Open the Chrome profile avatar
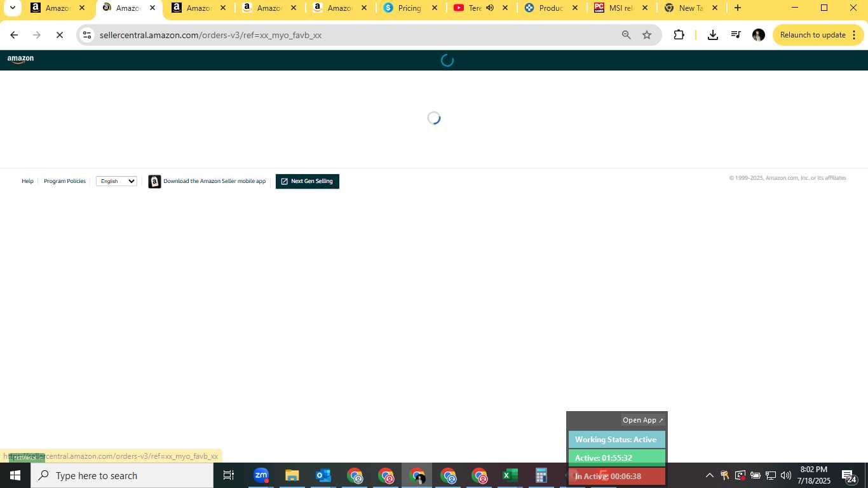Image resolution: width=868 pixels, height=488 pixels. (758, 35)
